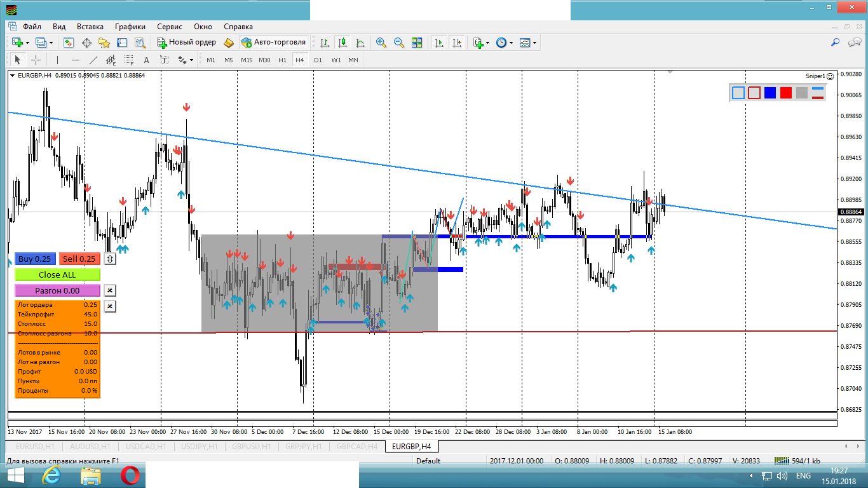This screenshot has width=868, height=488.
Task: Open the Strategy Tester magnifier icon
Action: [x=140, y=43]
